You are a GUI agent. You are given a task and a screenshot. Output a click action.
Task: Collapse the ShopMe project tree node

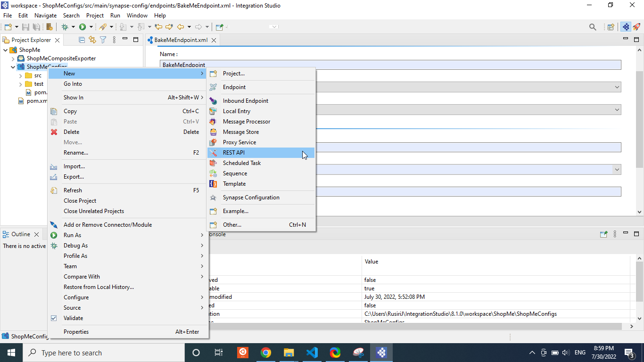(x=6, y=50)
